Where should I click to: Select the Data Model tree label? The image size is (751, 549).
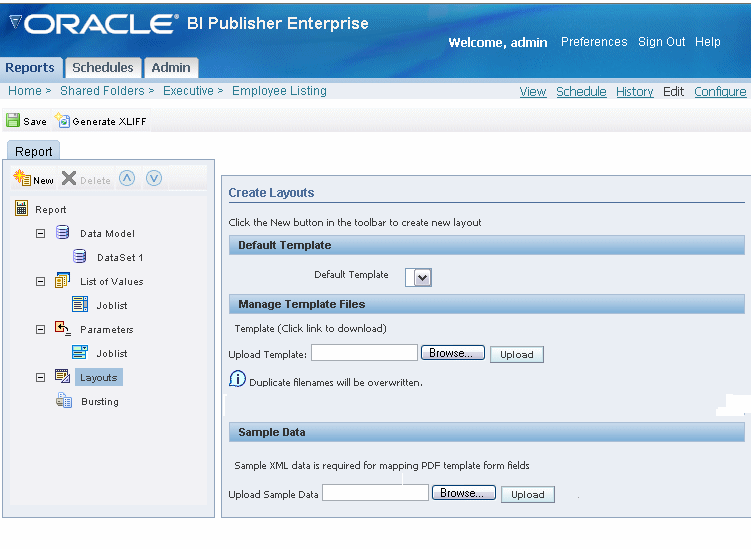[x=107, y=234]
